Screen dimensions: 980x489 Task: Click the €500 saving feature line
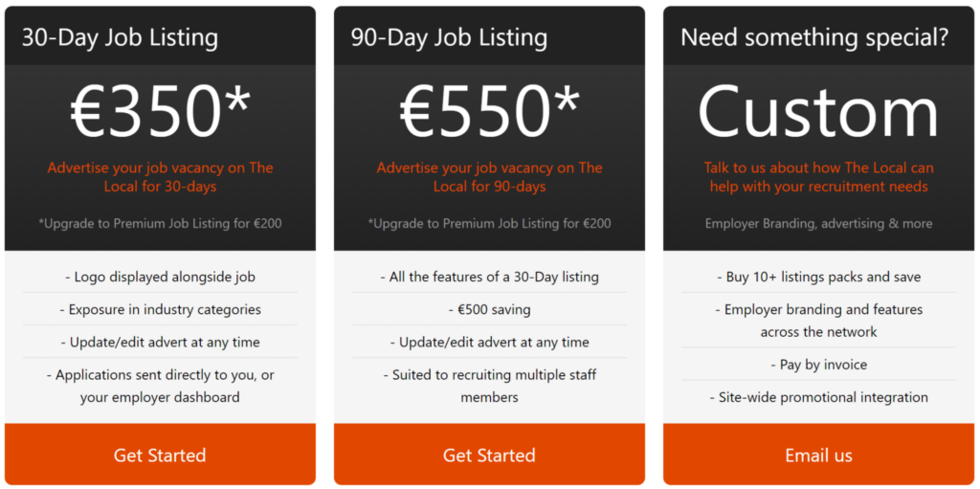click(489, 310)
